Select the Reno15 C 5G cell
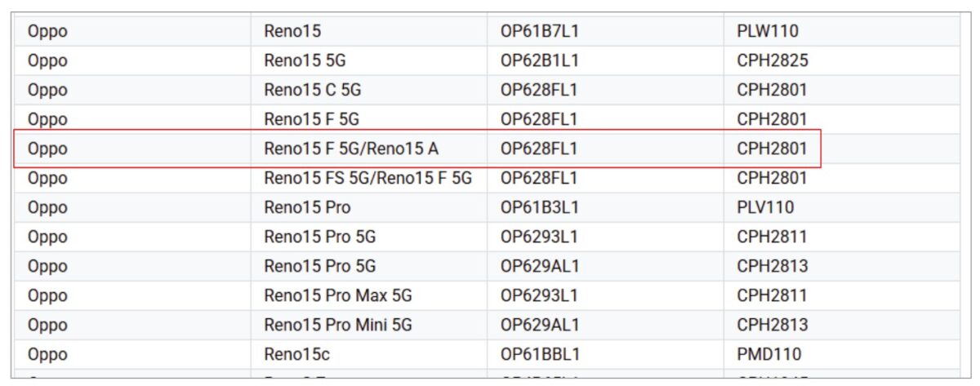This screenshot has width=980, height=386. point(312,91)
